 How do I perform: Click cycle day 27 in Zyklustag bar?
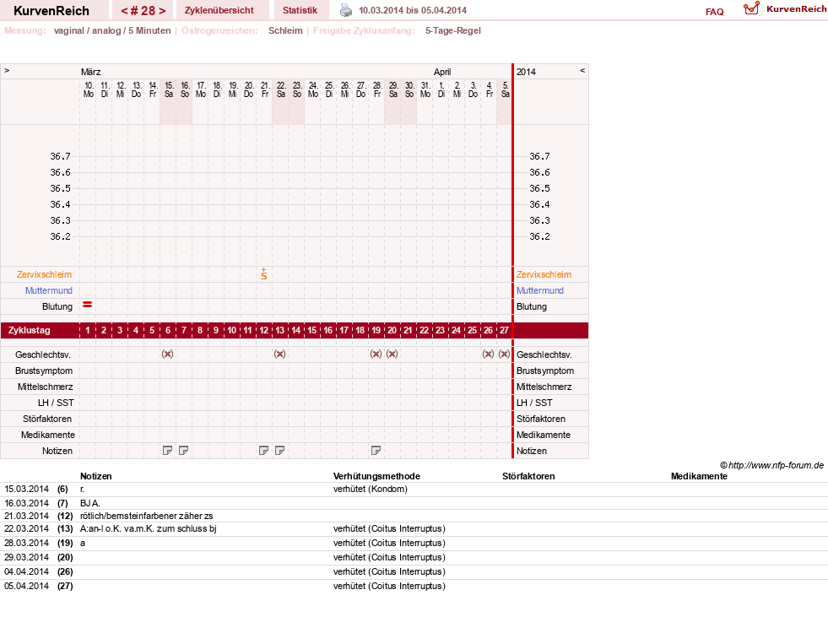click(x=504, y=331)
